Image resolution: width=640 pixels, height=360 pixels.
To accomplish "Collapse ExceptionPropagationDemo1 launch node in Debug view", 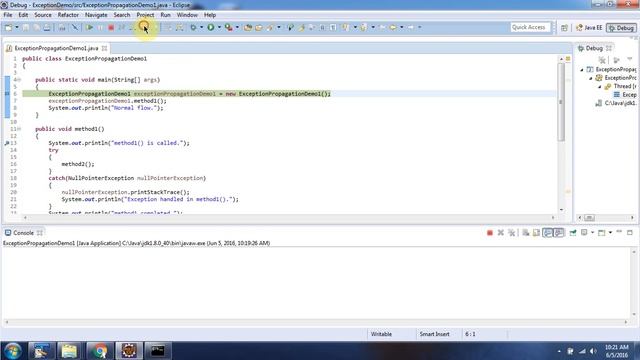I will (x=582, y=70).
